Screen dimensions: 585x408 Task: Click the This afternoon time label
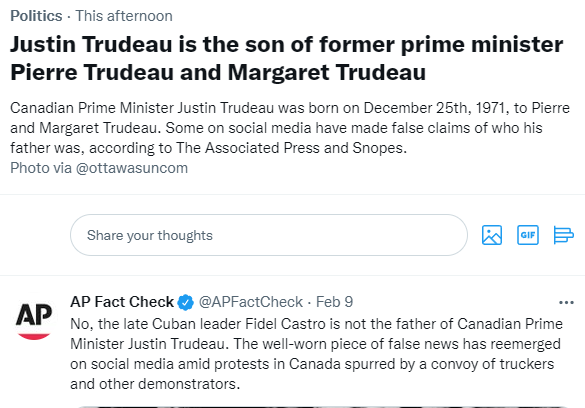[124, 16]
